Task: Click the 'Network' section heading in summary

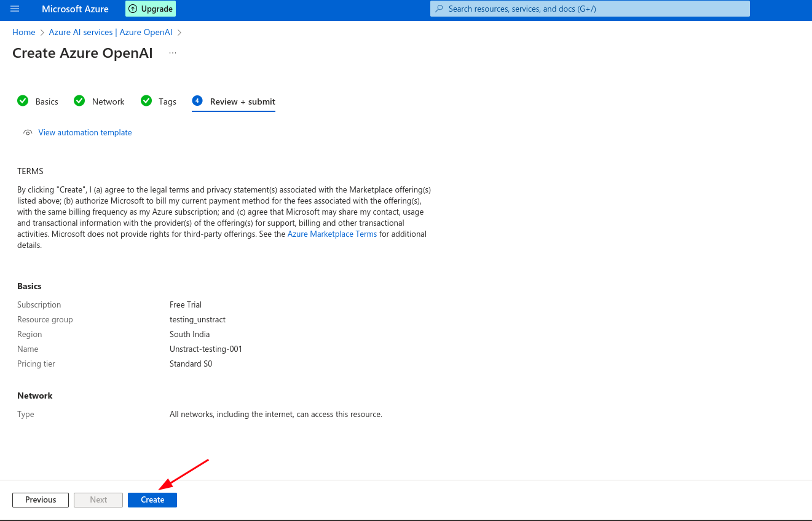Action: (35, 396)
